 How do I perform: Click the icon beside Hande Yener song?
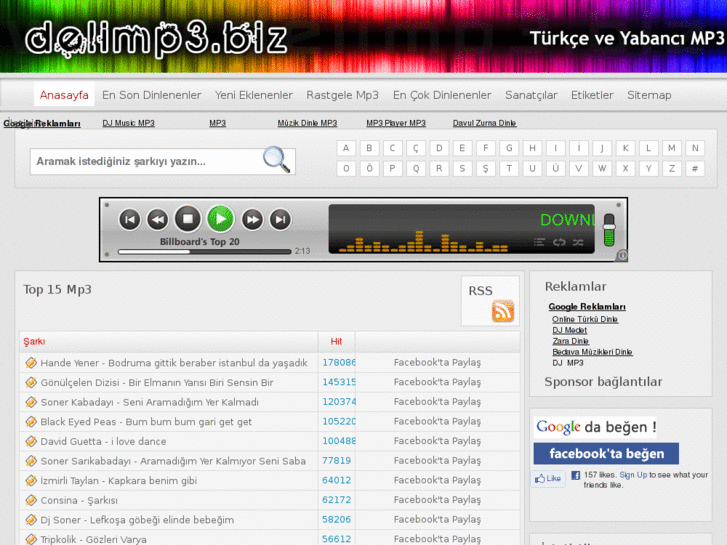coord(31,363)
